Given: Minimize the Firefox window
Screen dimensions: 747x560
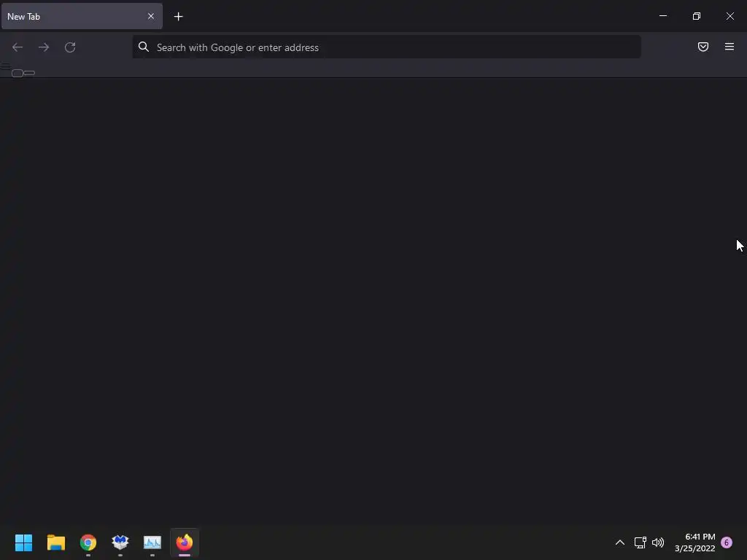Looking at the screenshot, I should pyautogui.click(x=663, y=16).
